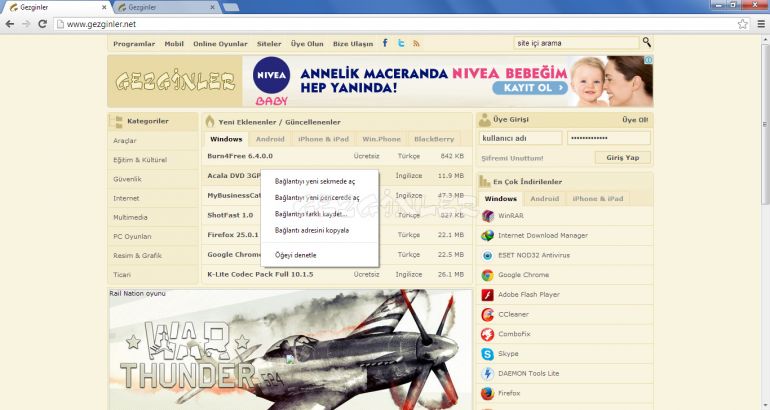Image resolution: width=770 pixels, height=410 pixels.
Task: Open the Eğitim & Kültürel category
Action: pos(140,160)
